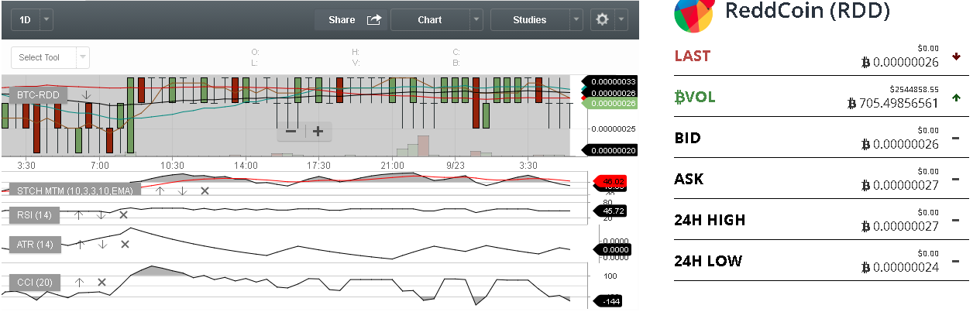Viewport: 980px width, 312px height.
Task: Expand the settings gear dropdown arrow
Action: [x=621, y=20]
